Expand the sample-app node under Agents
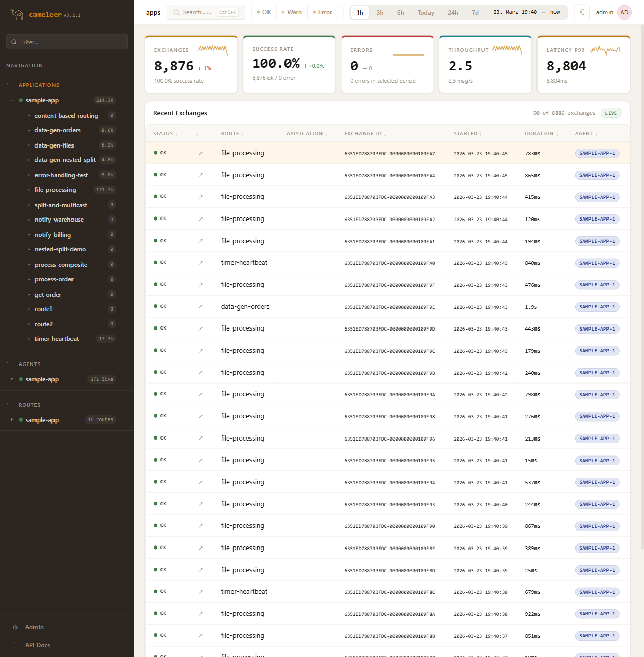 [12, 379]
